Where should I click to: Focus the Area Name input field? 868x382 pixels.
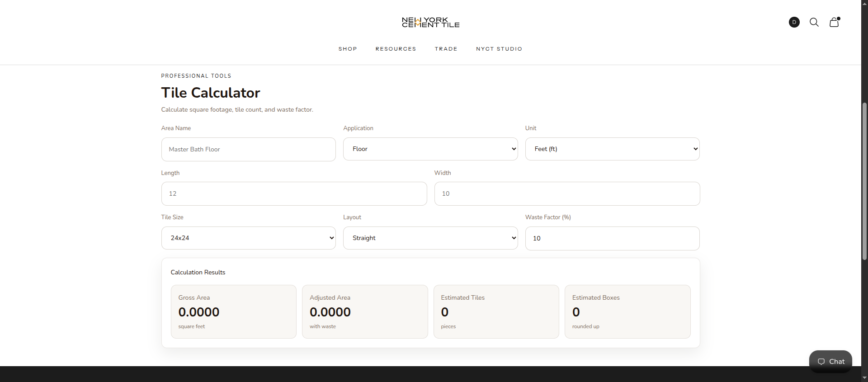pyautogui.click(x=248, y=149)
